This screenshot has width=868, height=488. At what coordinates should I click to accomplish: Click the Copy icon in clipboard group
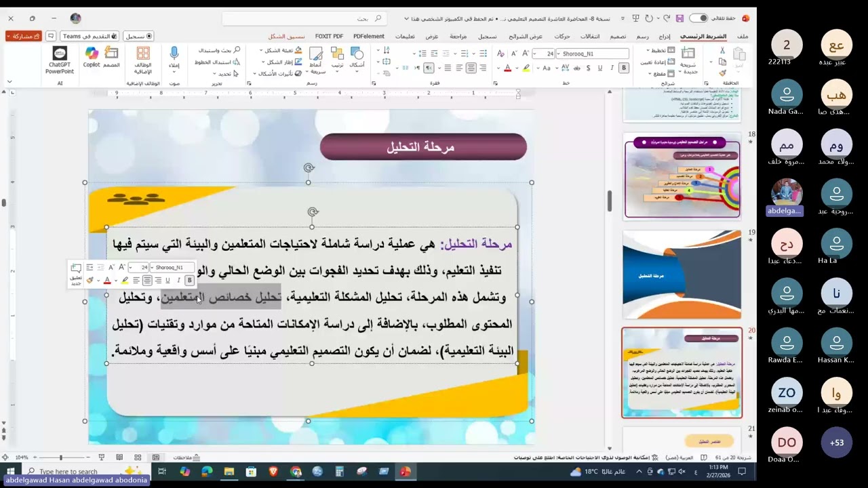(x=722, y=62)
